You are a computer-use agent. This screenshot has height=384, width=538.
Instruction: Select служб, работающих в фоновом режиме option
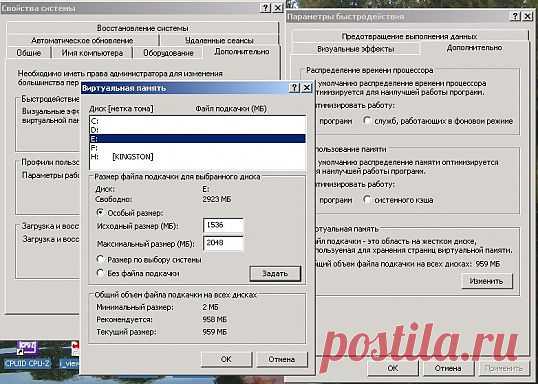367,121
